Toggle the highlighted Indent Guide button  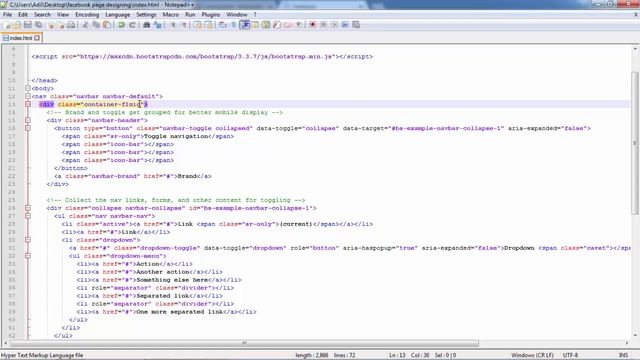[x=244, y=25]
